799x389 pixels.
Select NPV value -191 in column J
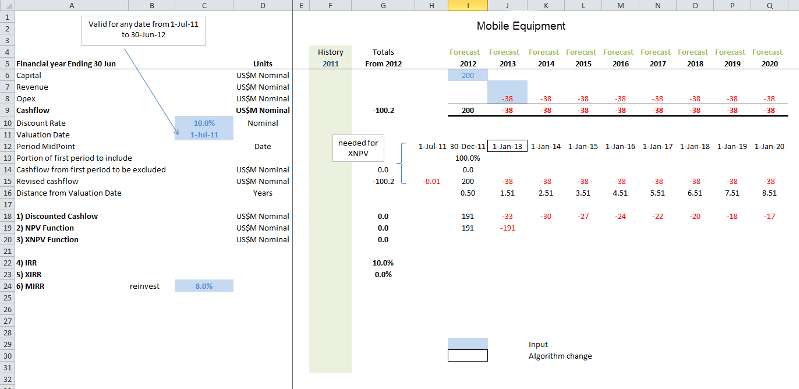click(x=507, y=228)
